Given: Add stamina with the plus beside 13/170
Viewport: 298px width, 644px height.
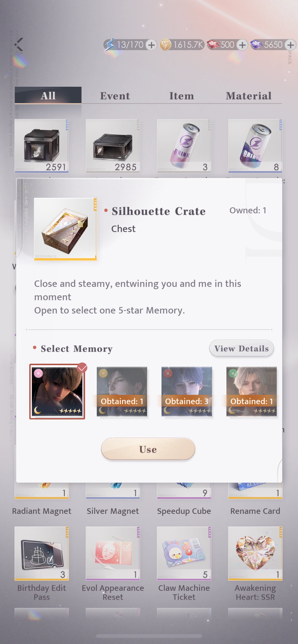Looking at the screenshot, I should tap(152, 45).
